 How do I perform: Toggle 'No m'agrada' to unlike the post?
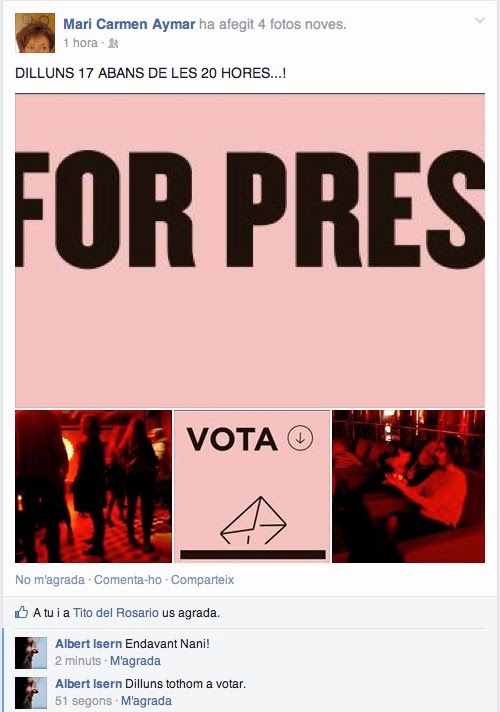[x=50, y=580]
